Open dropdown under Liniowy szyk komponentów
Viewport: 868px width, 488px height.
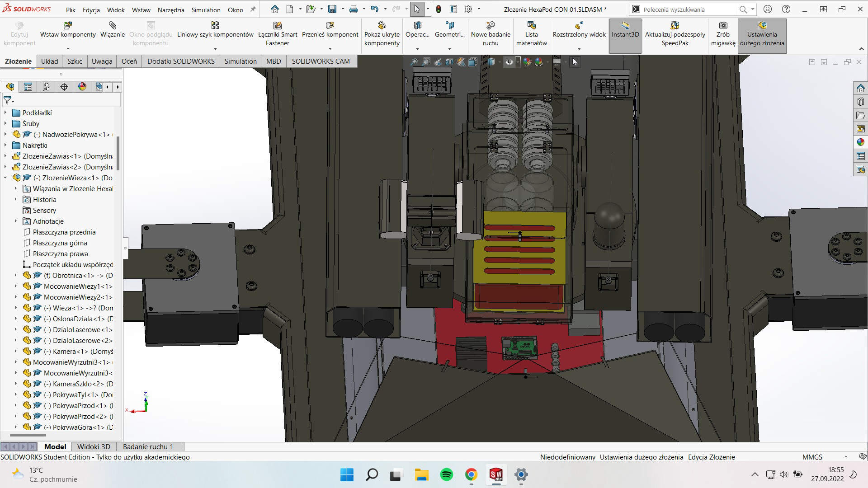pos(215,49)
